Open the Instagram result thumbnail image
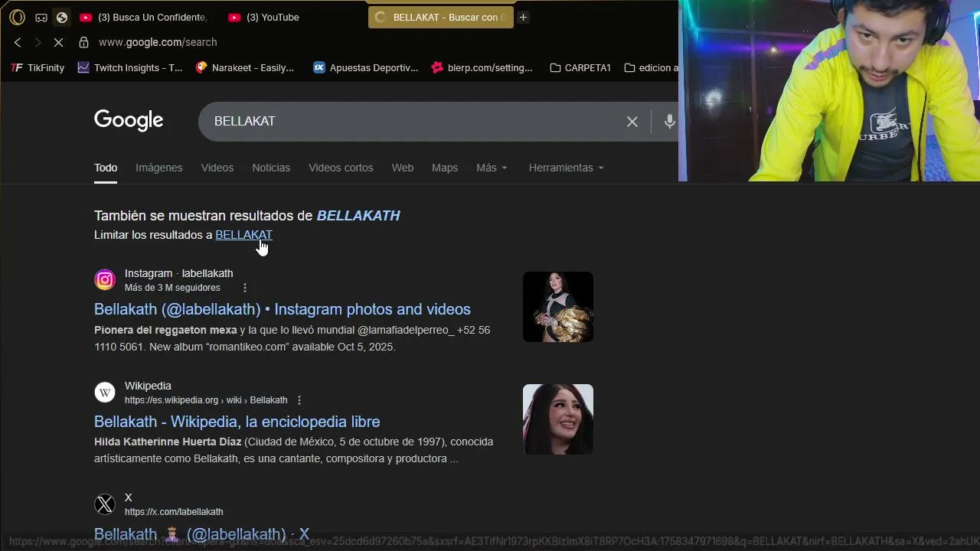 pyautogui.click(x=558, y=307)
